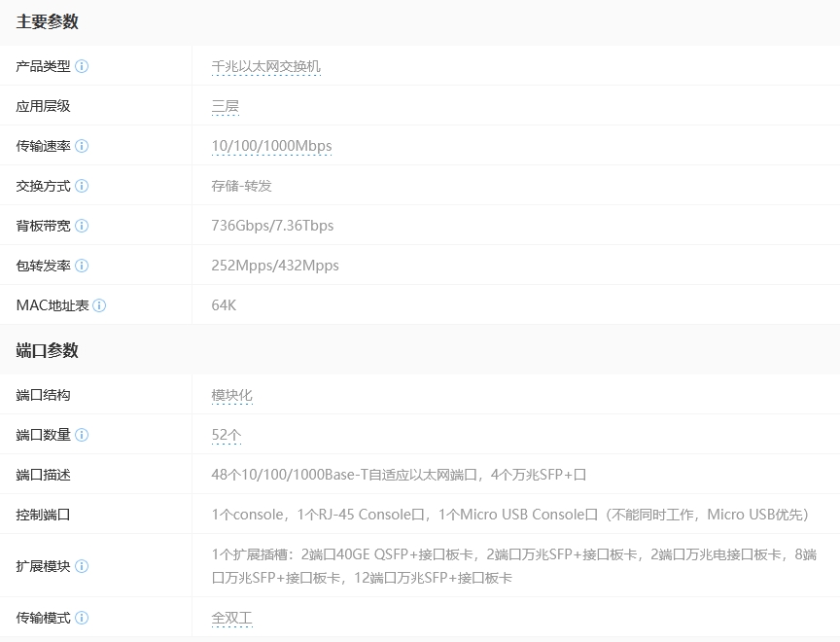The width and height of the screenshot is (840, 642).
Task: Click the 模块化 port structure link
Action: click(x=231, y=395)
